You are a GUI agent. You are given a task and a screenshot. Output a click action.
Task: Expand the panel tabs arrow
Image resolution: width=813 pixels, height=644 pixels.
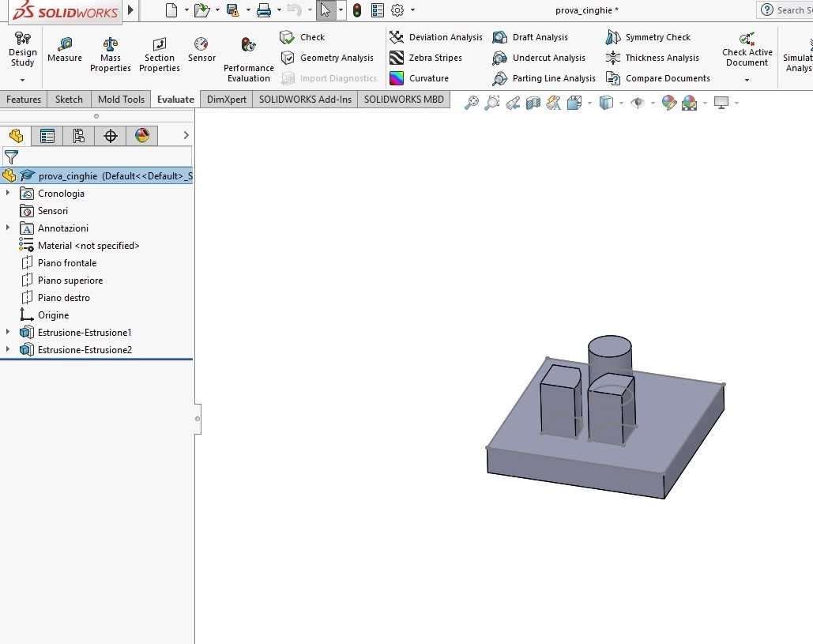click(x=186, y=135)
